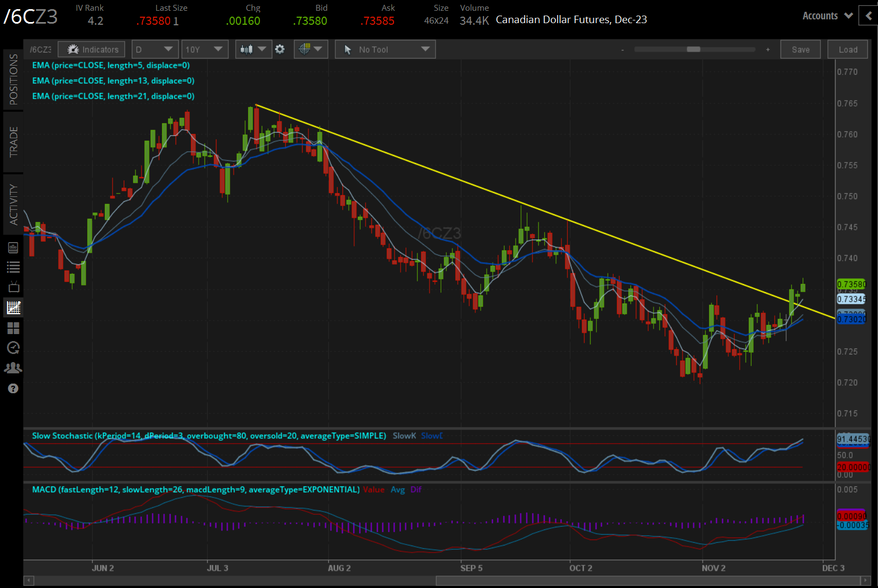Screen dimensions: 878x588
Task: Open the No Tool drawing selector
Action: [385, 49]
